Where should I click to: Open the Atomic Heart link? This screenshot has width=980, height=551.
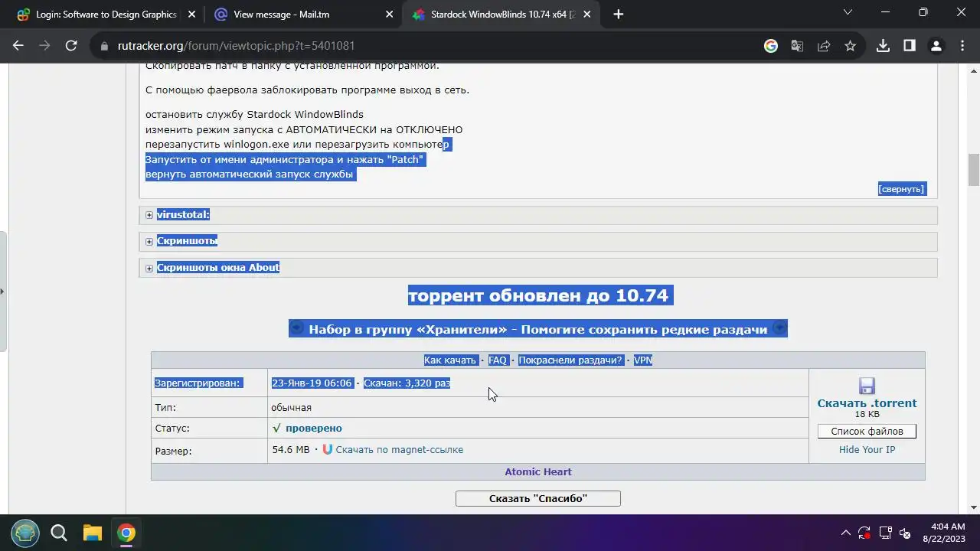pos(538,472)
